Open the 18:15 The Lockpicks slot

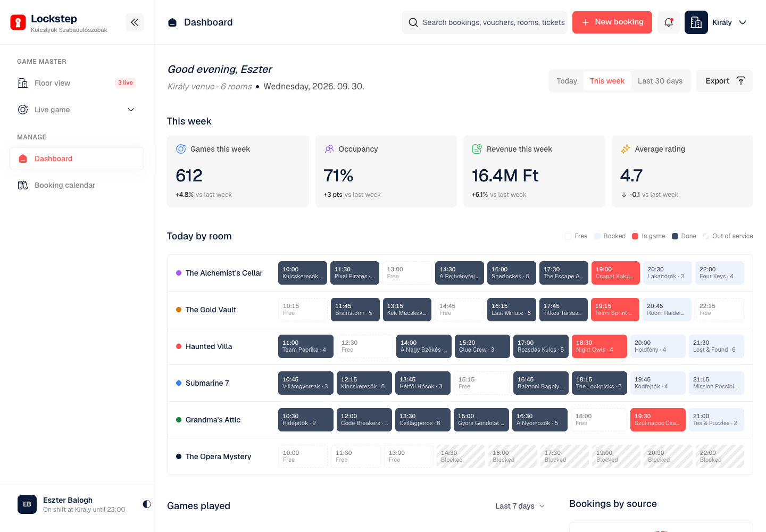600,383
